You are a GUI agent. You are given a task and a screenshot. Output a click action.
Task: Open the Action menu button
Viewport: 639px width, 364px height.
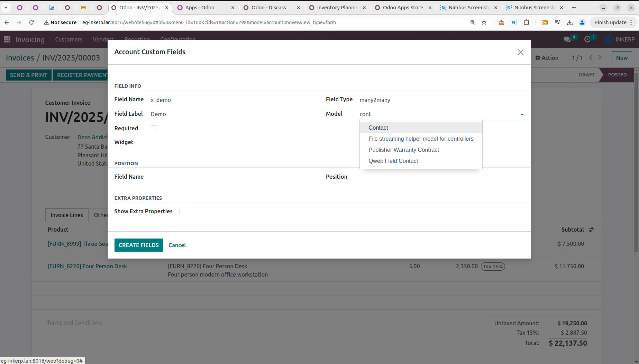(547, 58)
